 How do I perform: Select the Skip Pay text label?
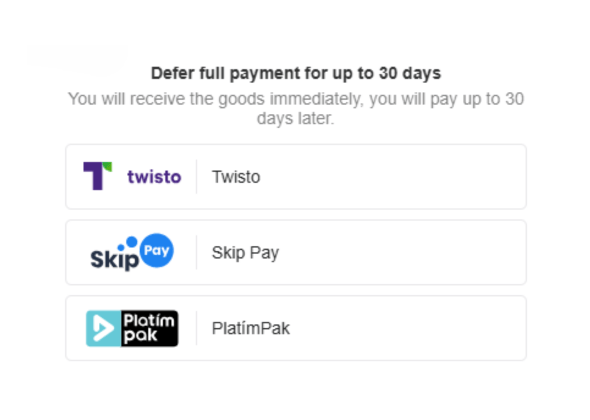(245, 253)
